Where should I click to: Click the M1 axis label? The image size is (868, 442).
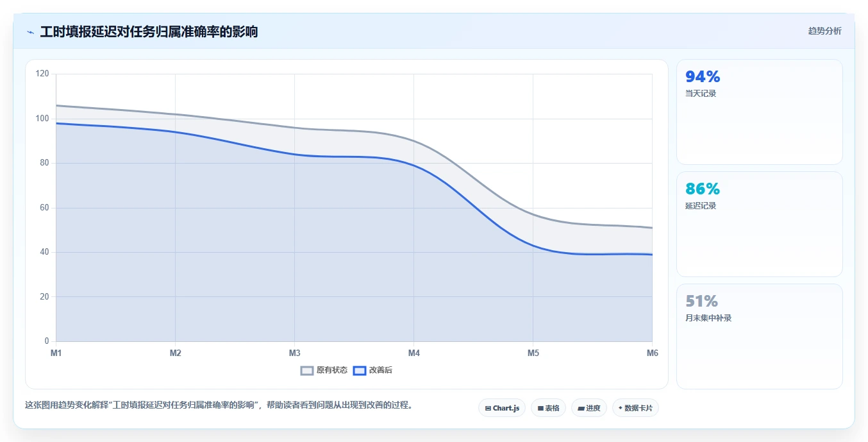[x=56, y=353]
